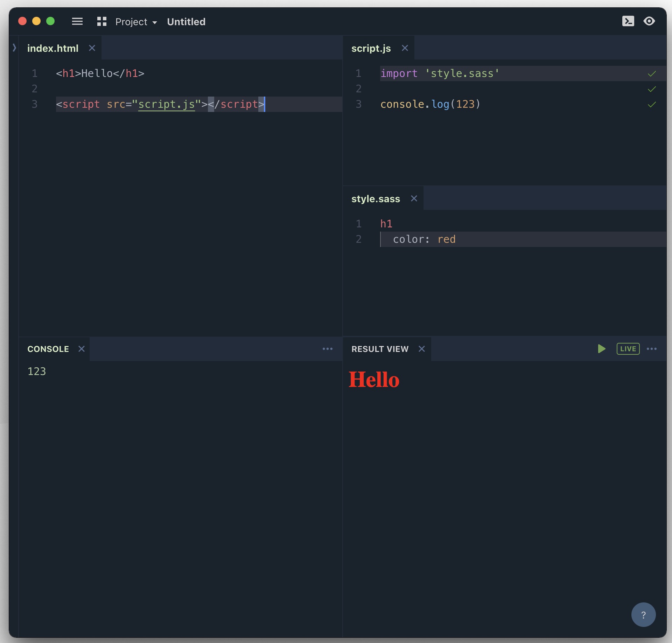Viewport: 672px width, 643px height.
Task: Click checkmark beside import line in script.js
Action: pyautogui.click(x=652, y=74)
